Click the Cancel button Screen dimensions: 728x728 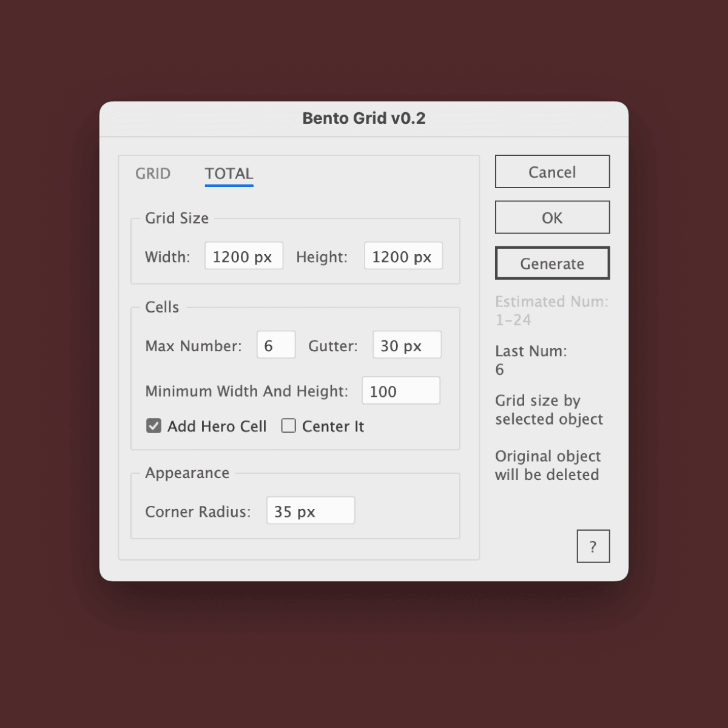552,172
